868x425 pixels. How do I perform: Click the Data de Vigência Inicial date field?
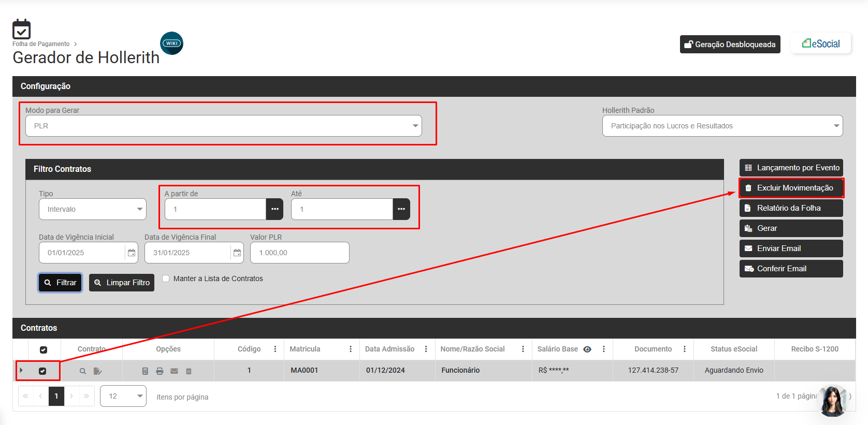pyautogui.click(x=82, y=253)
